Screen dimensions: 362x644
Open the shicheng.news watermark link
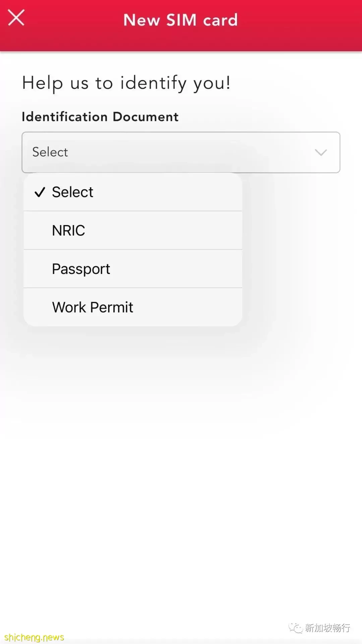[34, 637]
